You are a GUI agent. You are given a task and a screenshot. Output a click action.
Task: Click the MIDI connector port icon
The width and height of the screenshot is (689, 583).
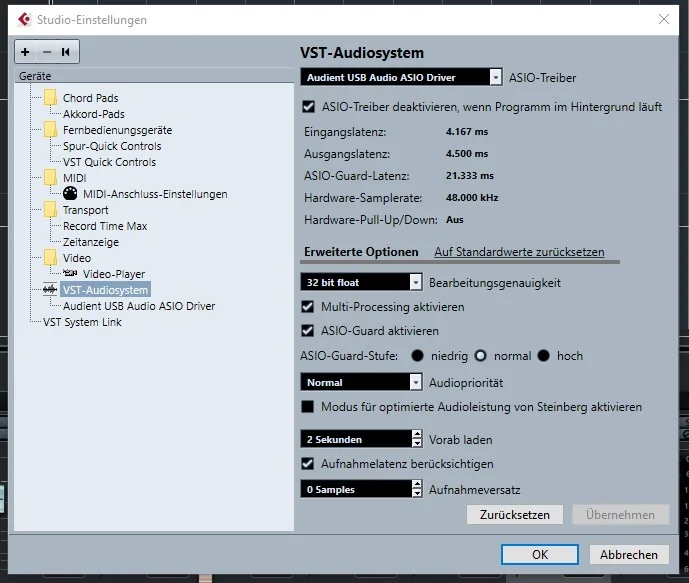pyautogui.click(x=70, y=193)
